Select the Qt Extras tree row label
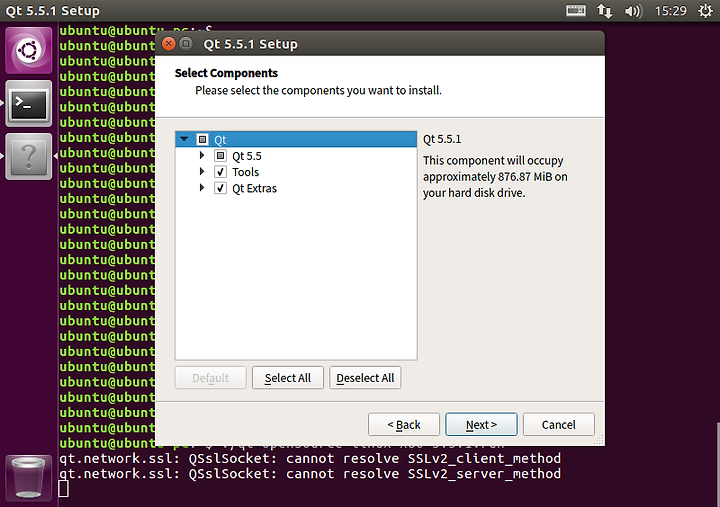Viewport: 720px width, 507px height. pyautogui.click(x=254, y=188)
